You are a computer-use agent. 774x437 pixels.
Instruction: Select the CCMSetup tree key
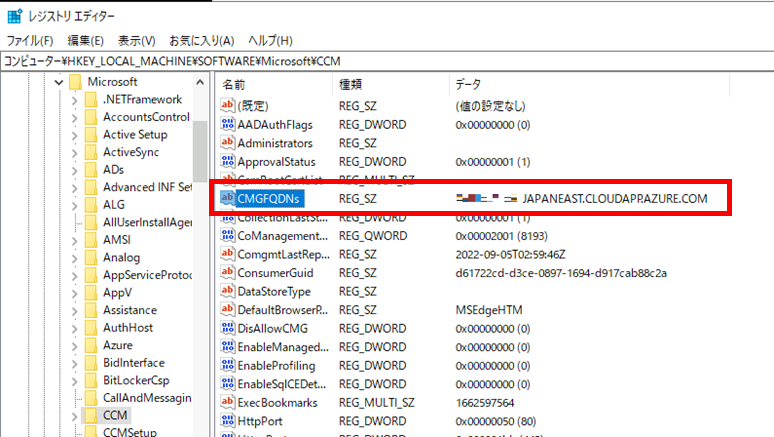tap(129, 432)
